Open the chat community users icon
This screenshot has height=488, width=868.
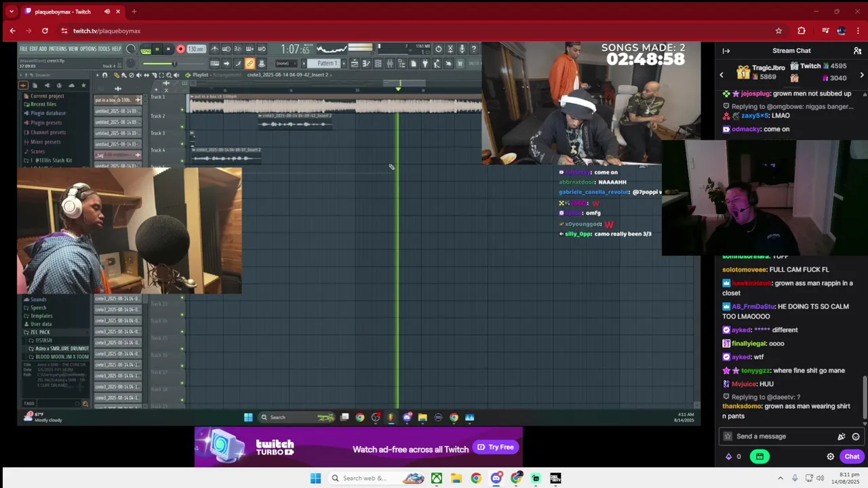857,51
